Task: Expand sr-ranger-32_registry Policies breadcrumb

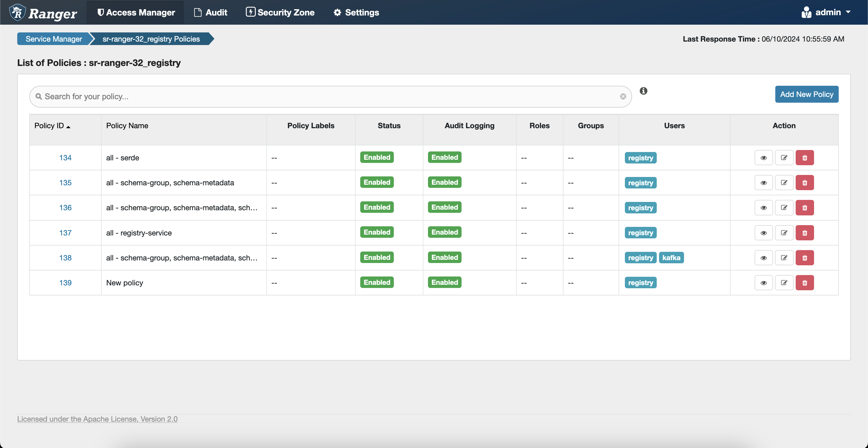Action: tap(151, 39)
